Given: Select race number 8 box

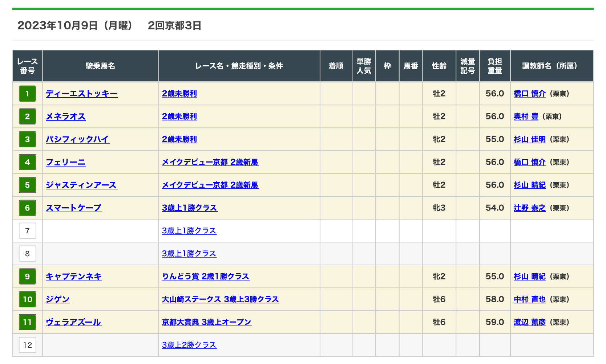Looking at the screenshot, I should point(27,254).
